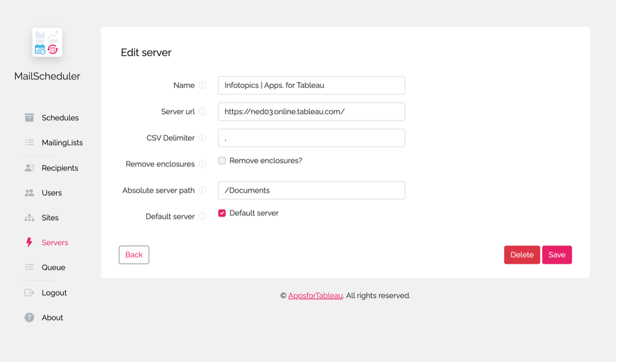Image resolution: width=618 pixels, height=364 pixels.
Task: Click the MailingLists list icon
Action: click(29, 142)
